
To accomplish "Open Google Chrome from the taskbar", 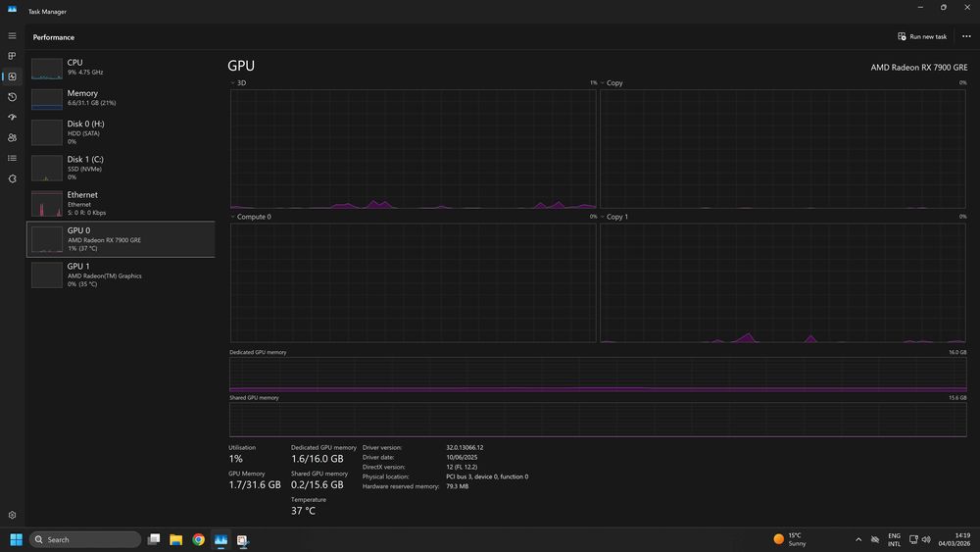I will tap(199, 539).
